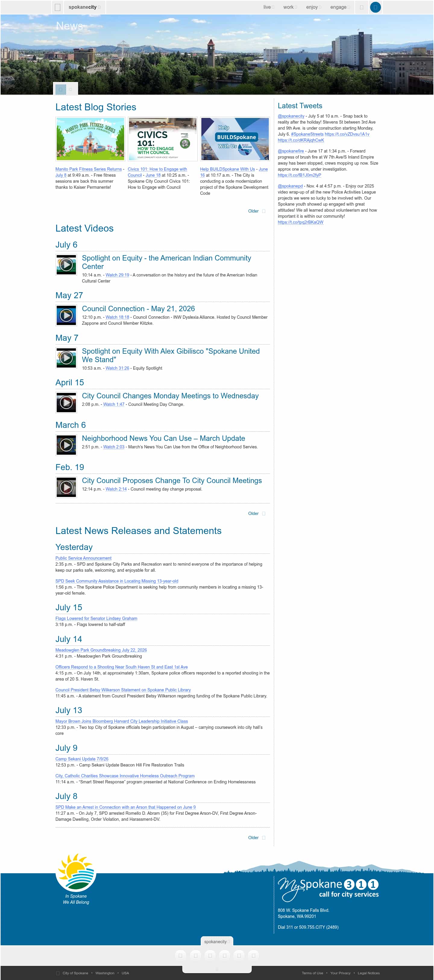
Task: Play City Council Changes Monday Meetings video thumbnail
Action: pyautogui.click(x=66, y=402)
